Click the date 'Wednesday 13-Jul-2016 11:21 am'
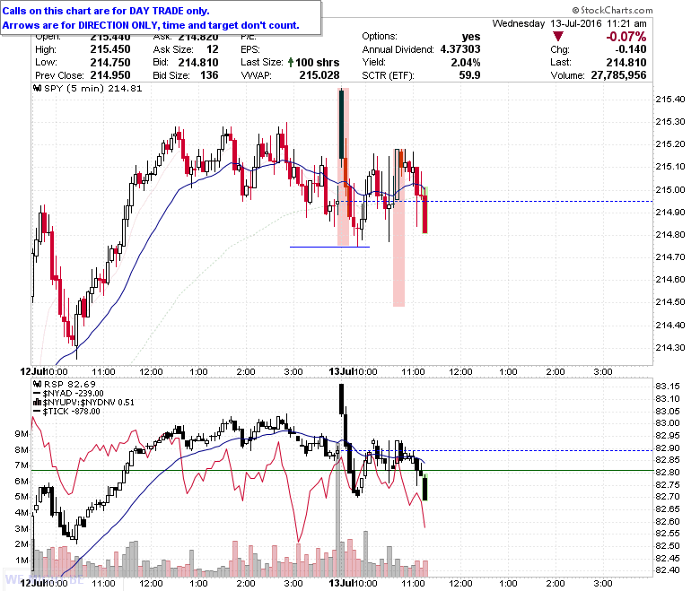This screenshot has width=700, height=591. pos(569,23)
